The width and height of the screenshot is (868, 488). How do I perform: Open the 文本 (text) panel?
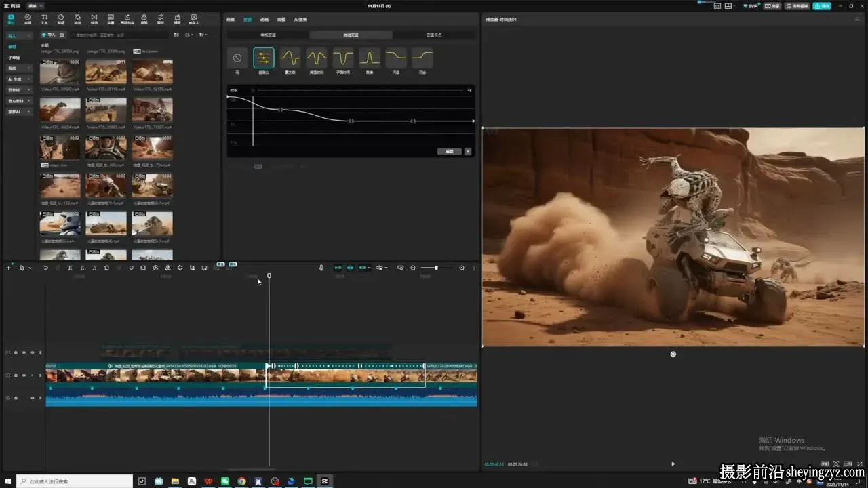tap(44, 18)
